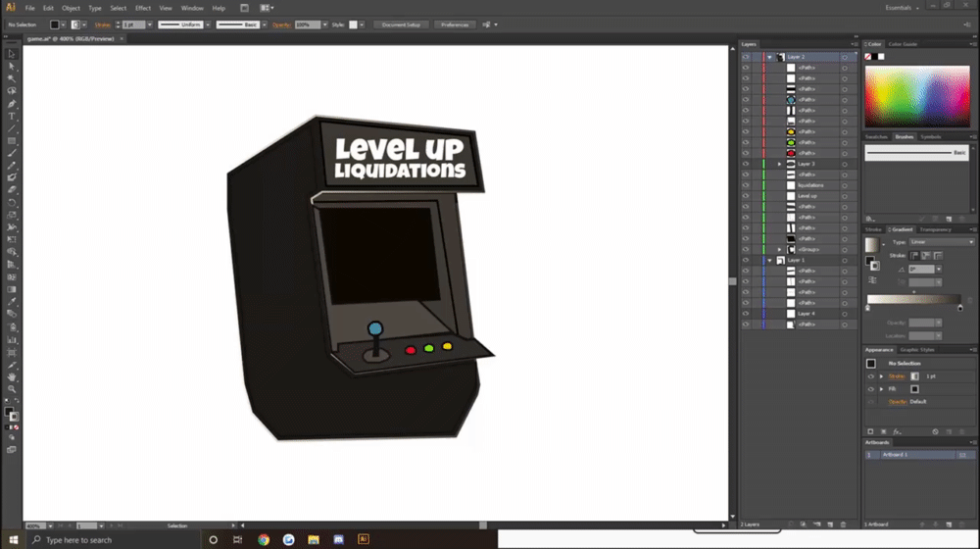Expand Layer 3 in Layers panel

tap(779, 164)
